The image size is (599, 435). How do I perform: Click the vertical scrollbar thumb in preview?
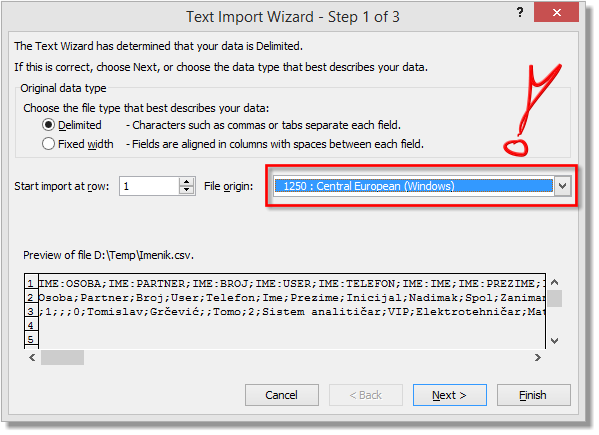555,299
